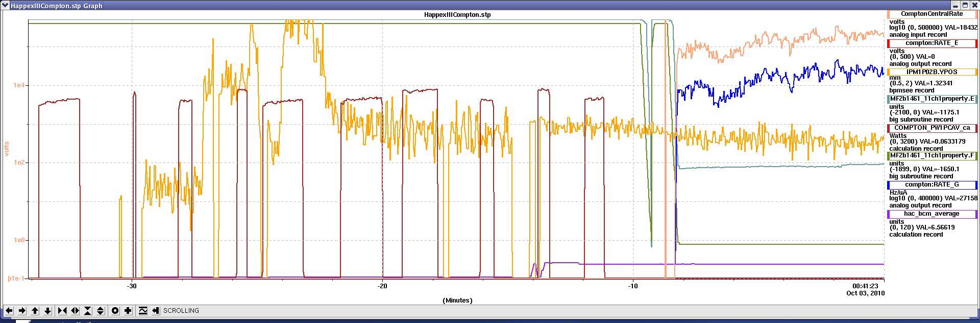Click the Hz/uA unit label
The height and width of the screenshot is (323, 980).
pyautogui.click(x=898, y=193)
